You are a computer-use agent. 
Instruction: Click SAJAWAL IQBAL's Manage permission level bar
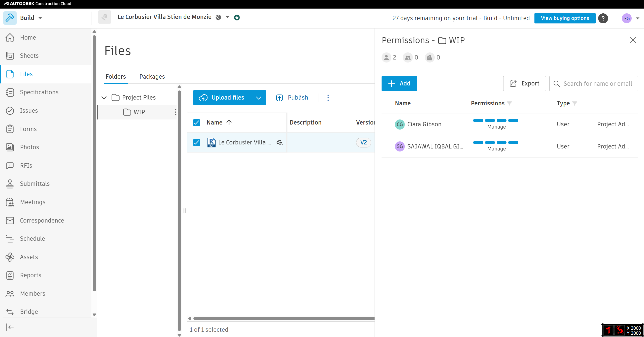(x=496, y=143)
